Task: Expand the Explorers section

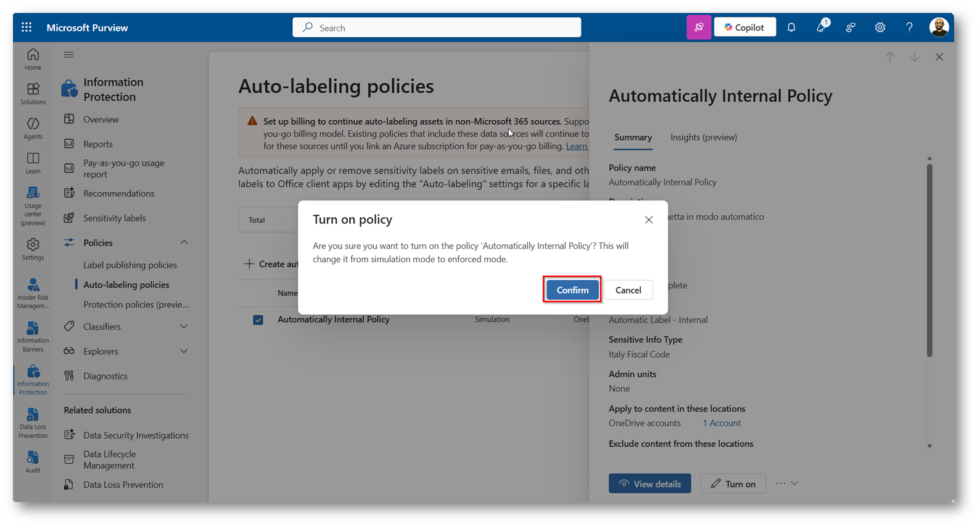Action: click(x=184, y=351)
